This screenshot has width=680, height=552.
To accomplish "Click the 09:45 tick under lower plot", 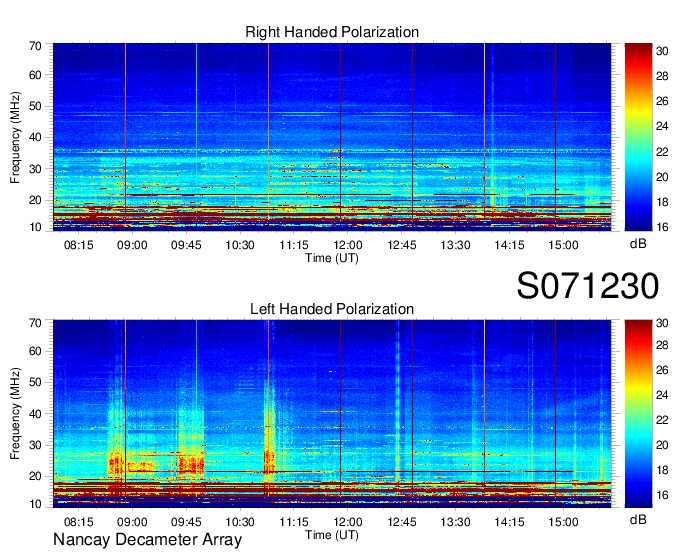I will (x=186, y=522).
